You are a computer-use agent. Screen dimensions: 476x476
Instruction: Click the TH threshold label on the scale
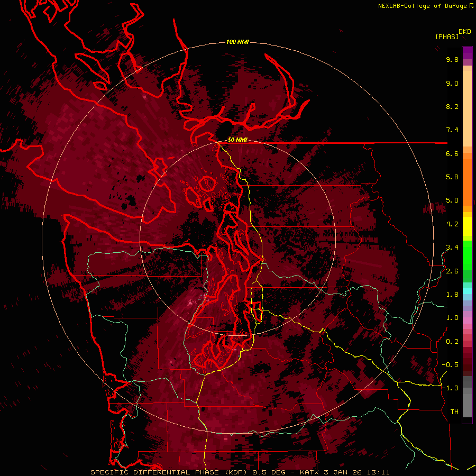(454, 412)
